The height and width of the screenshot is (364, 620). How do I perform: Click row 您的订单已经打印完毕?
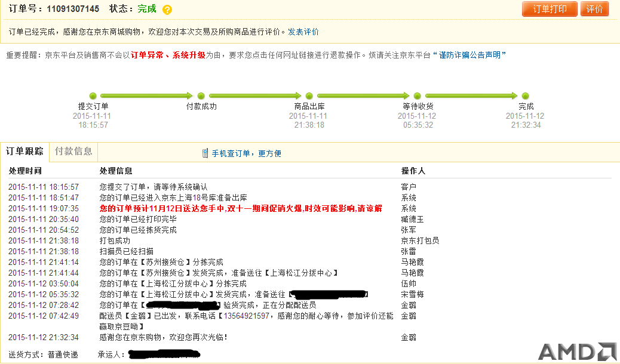tap(138, 219)
